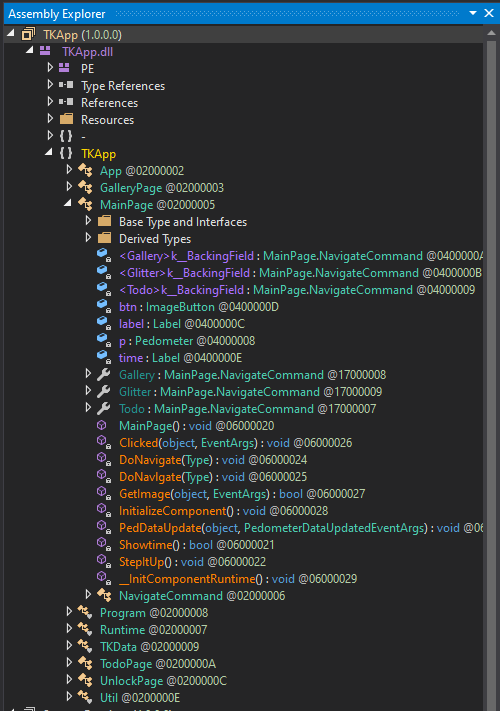Click the Todo property wrench icon

click(104, 408)
